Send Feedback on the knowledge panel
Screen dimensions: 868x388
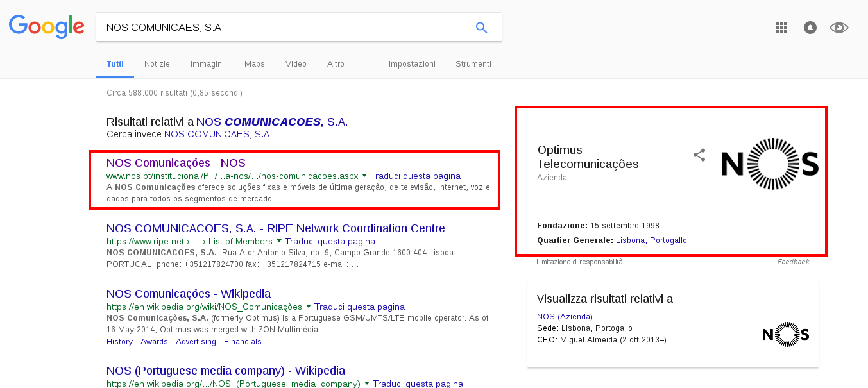[794, 262]
